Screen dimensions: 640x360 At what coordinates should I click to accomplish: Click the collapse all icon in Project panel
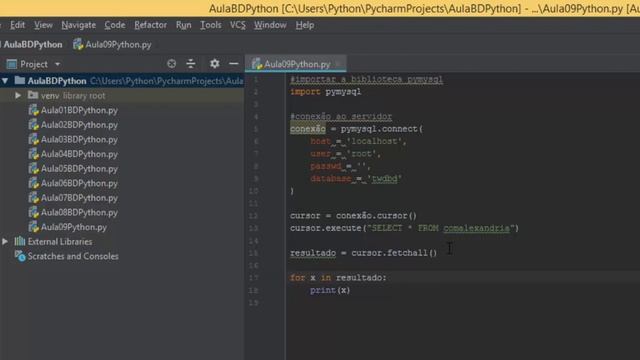tap(191, 64)
